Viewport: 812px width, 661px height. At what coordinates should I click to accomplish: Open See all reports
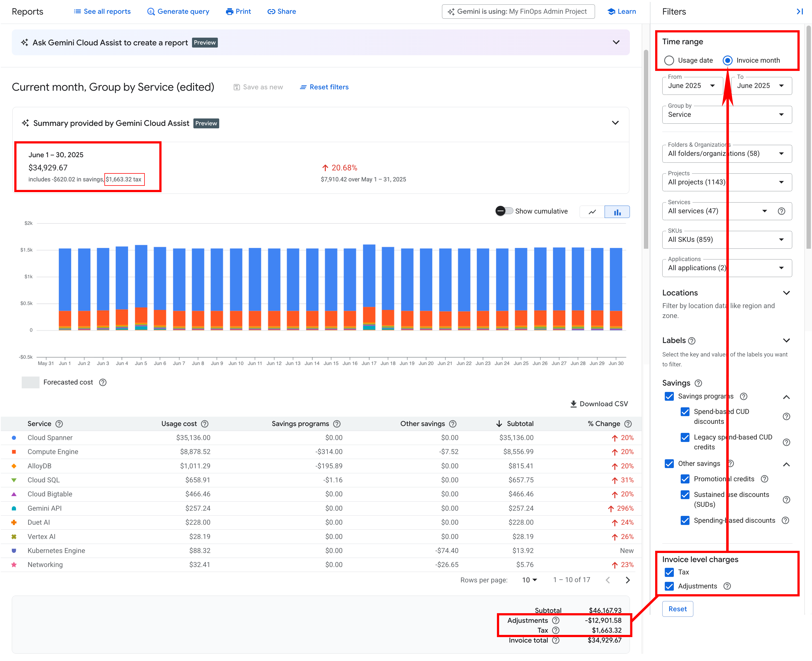click(x=102, y=12)
